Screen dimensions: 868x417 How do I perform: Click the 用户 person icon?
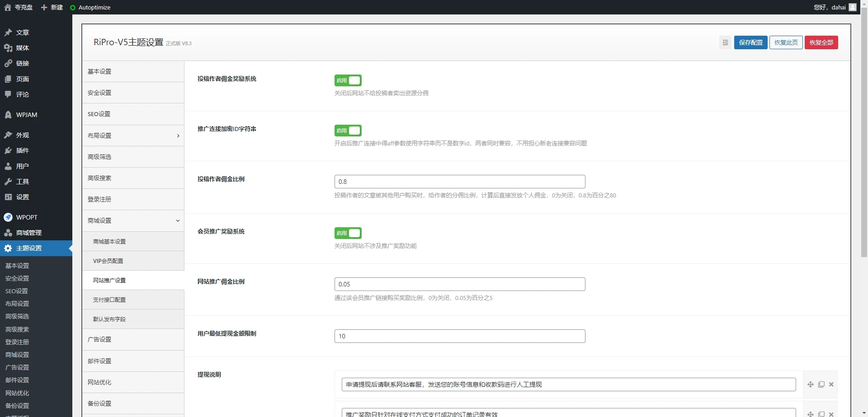coord(8,166)
